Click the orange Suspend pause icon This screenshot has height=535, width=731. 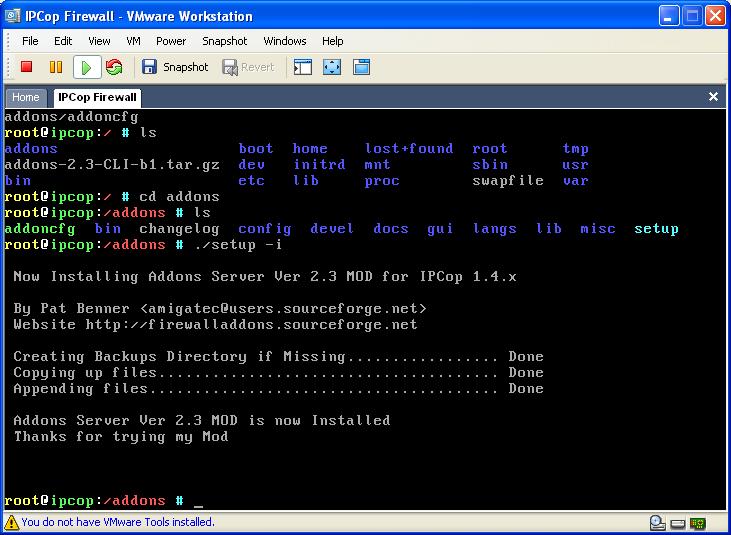click(x=55, y=67)
